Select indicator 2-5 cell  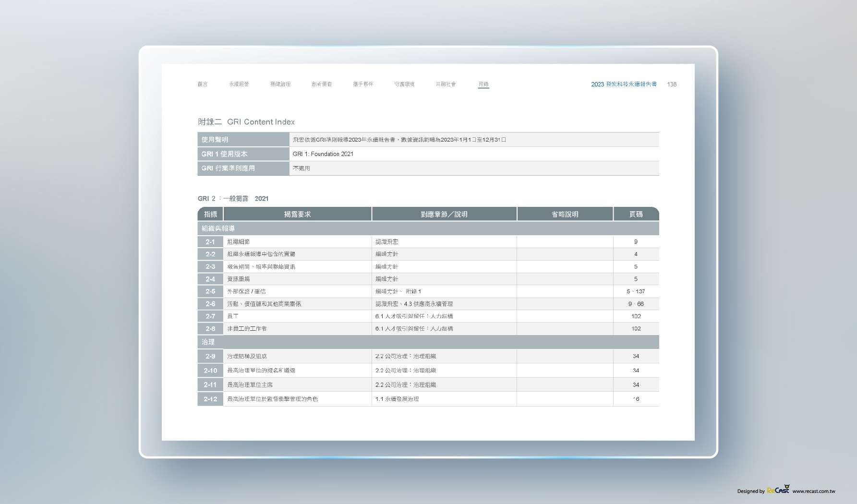tap(210, 291)
